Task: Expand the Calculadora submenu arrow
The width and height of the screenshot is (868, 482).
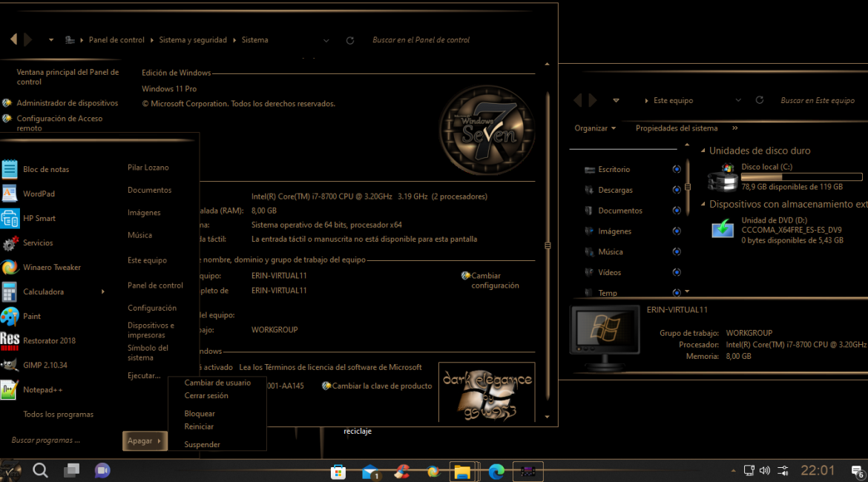Action: 103,292
